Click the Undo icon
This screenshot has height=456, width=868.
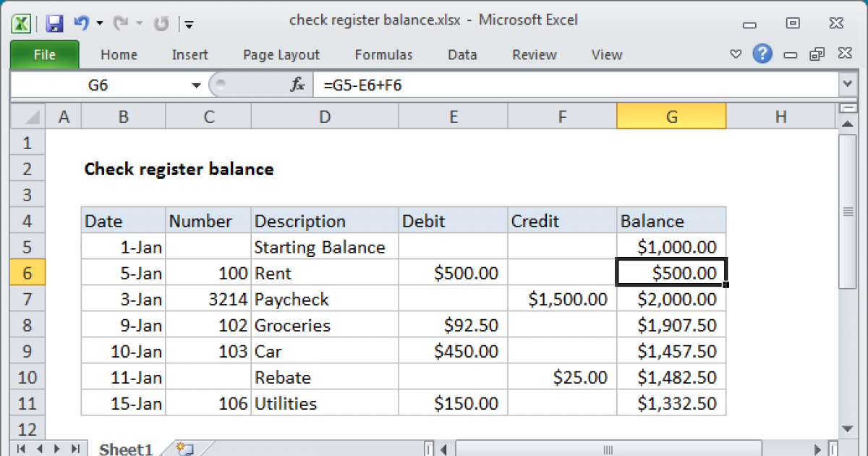[x=82, y=22]
